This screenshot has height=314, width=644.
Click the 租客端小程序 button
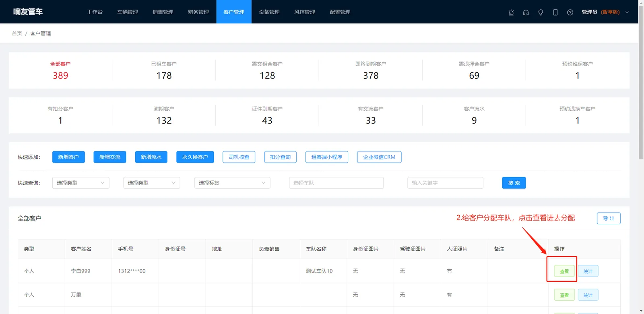click(x=327, y=157)
